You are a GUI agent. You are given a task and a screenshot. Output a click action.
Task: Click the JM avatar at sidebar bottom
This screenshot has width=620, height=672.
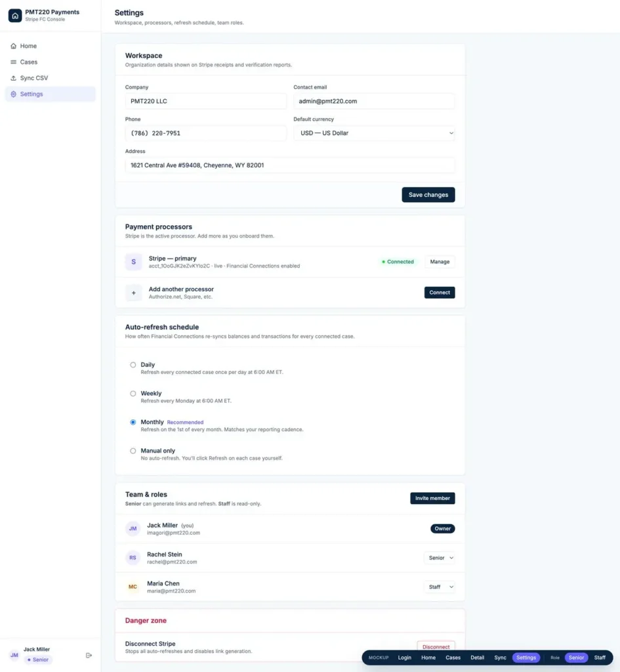point(14,656)
